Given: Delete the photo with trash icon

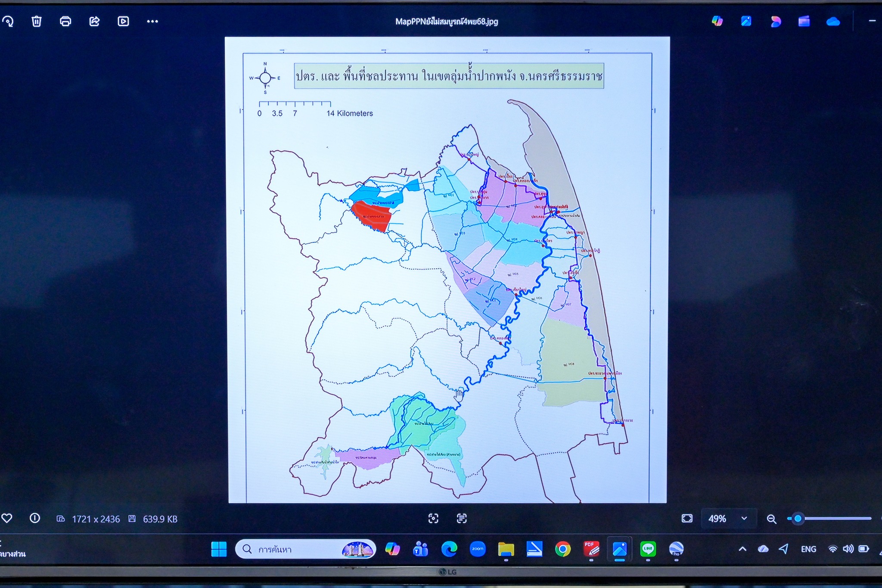Looking at the screenshot, I should tap(37, 21).
